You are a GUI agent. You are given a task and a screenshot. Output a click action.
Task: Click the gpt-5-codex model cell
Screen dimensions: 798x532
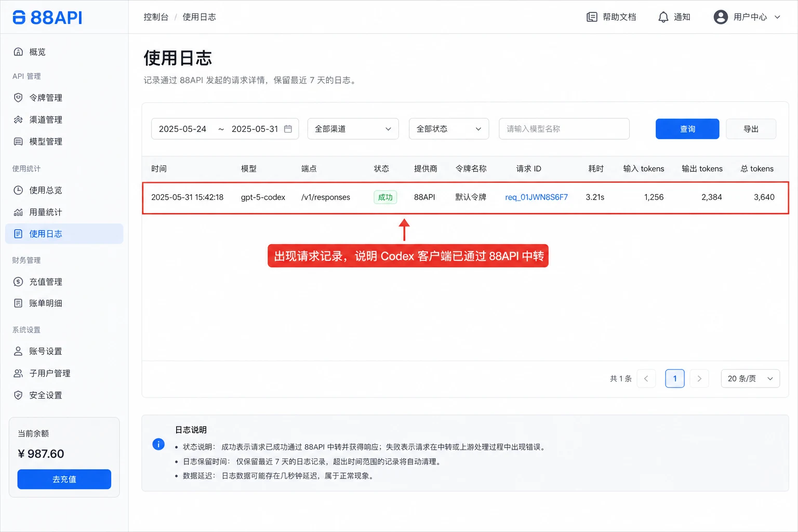coord(263,197)
